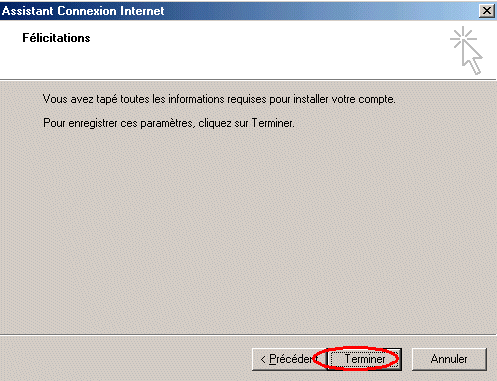Click the separator line above the bottom buttons
This screenshot has width=497, height=381.
click(248, 334)
